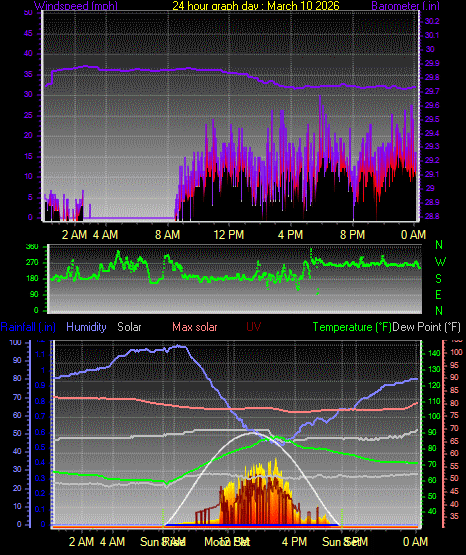The height and width of the screenshot is (555, 466).
Task: Click "360" on the wind direction axis
Action: [32, 247]
